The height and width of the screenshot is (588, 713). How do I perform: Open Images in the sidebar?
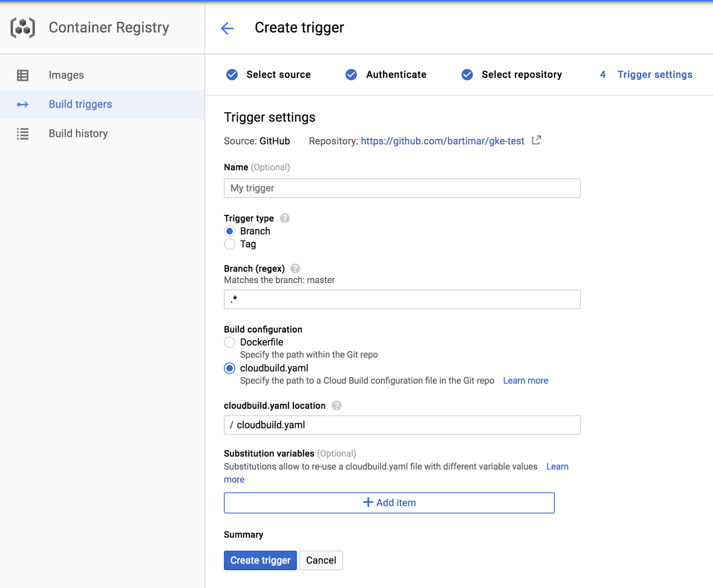tap(66, 75)
